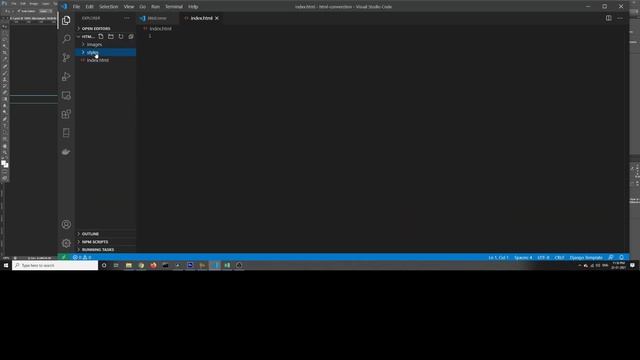Open the Terminal menu

pos(174,7)
